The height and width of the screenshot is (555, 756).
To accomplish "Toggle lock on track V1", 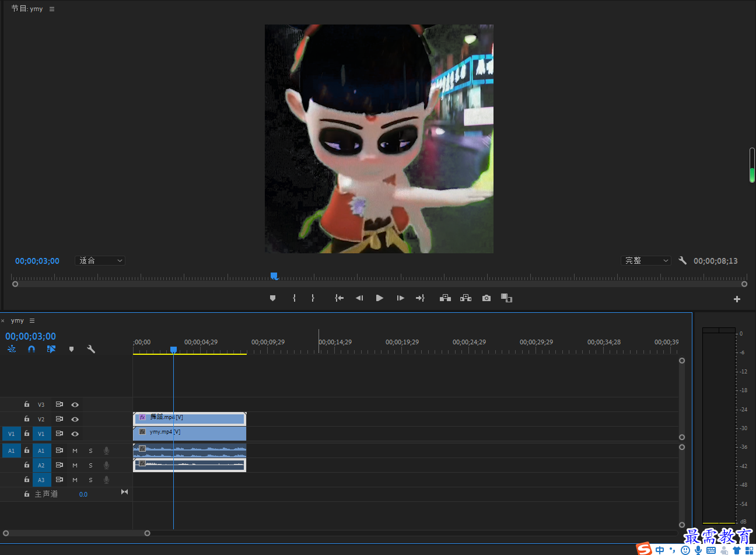I will point(27,433).
